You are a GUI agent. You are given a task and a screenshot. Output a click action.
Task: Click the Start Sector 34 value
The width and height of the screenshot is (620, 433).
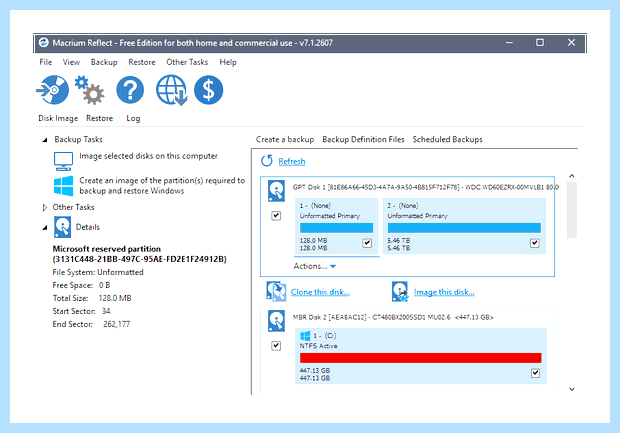106,311
